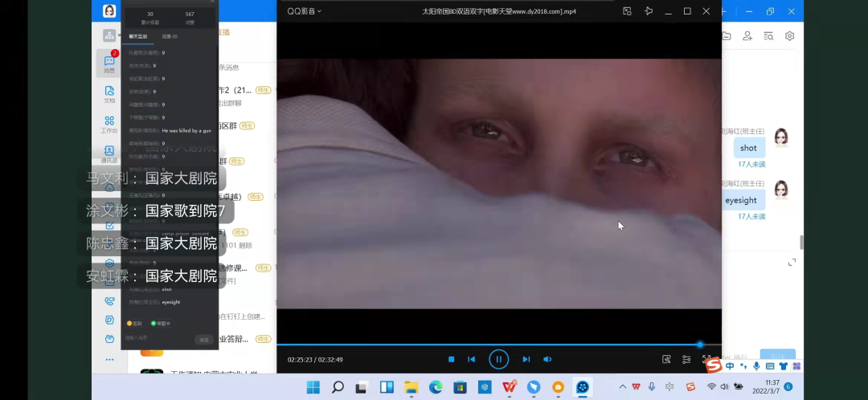
Task: Open Widgets from the taskbar
Action: point(387,387)
